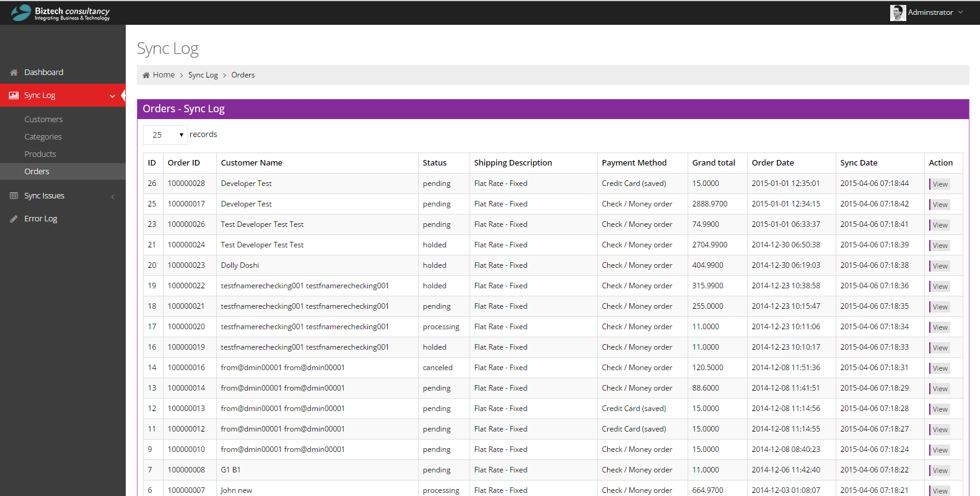Click the breadcrumb home icon
The width and height of the screenshot is (980, 496).
click(x=146, y=75)
